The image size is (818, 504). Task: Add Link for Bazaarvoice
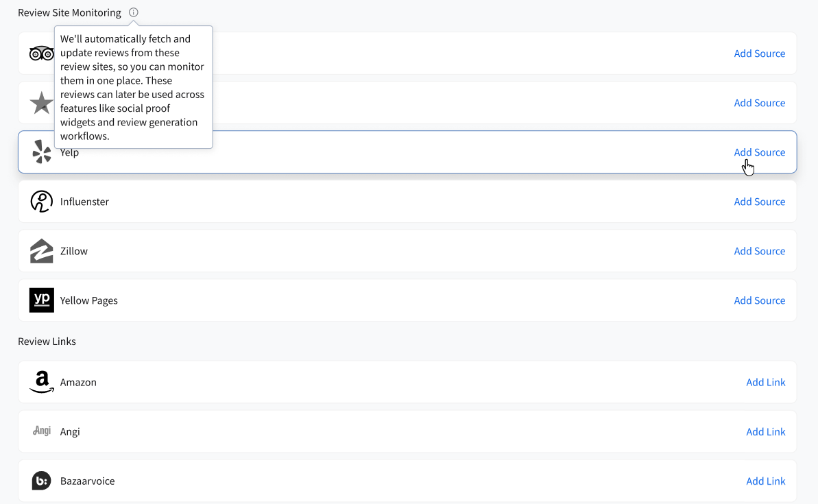(x=765, y=481)
